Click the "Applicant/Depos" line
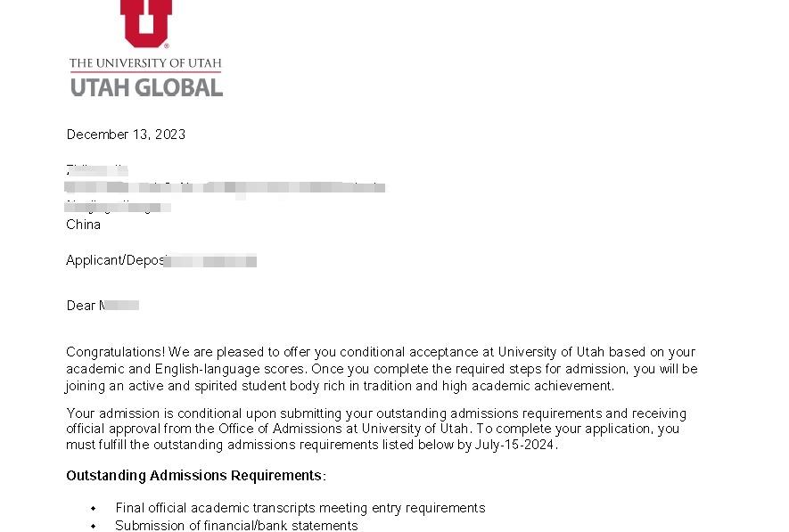This screenshot has height=532, width=789. [115, 261]
